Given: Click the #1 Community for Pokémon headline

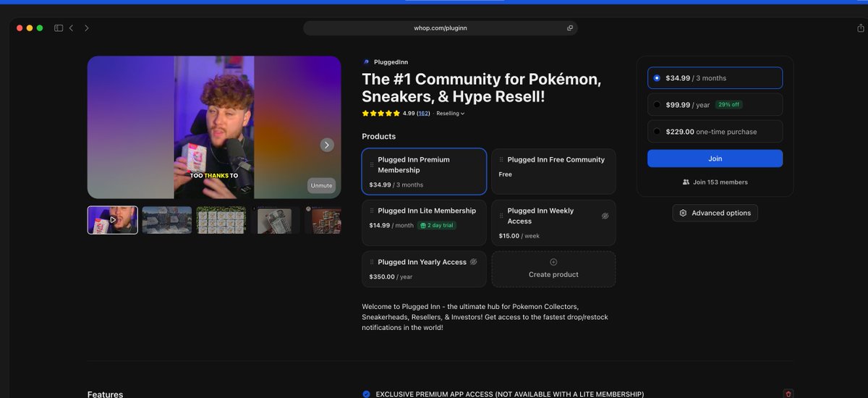Looking at the screenshot, I should pyautogui.click(x=482, y=88).
